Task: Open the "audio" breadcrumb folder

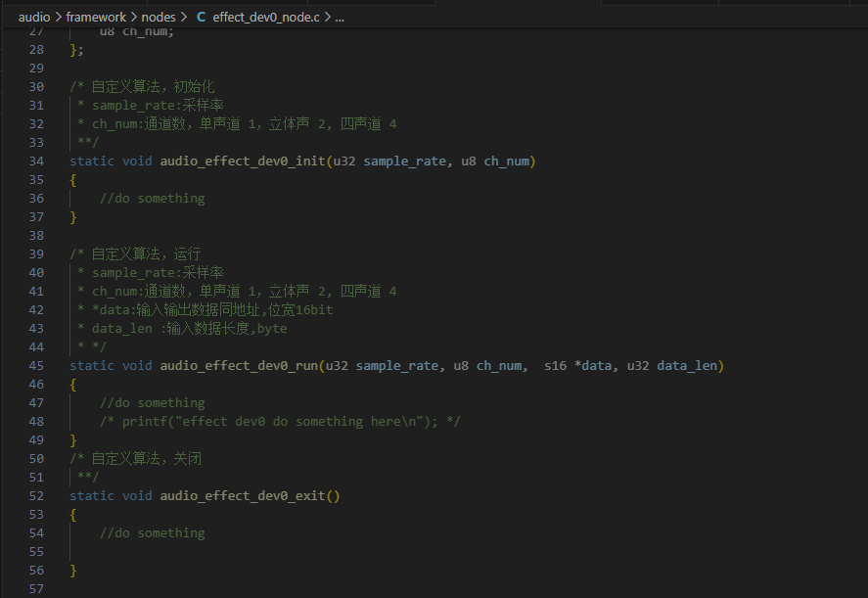Action: 34,18
